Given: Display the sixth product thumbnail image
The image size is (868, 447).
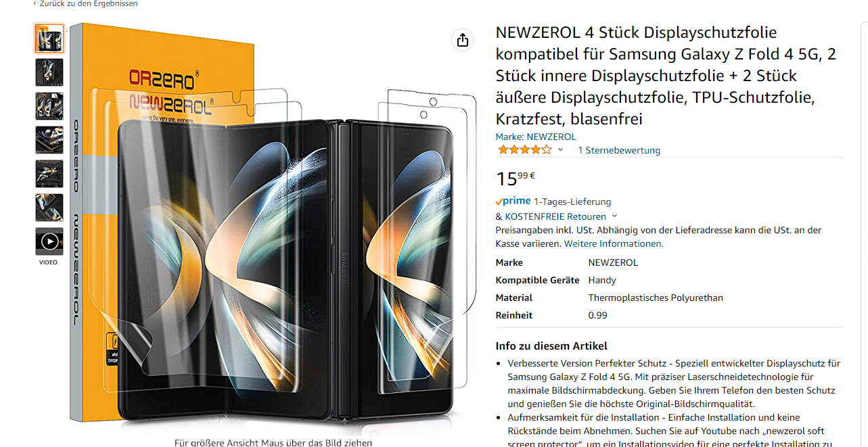Looking at the screenshot, I should 49,208.
